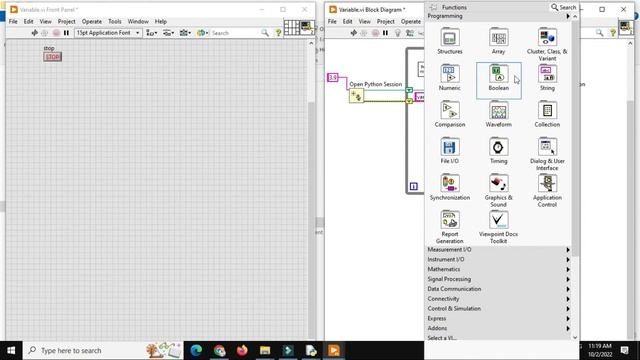
Task: Click the loop iteration terminal
Action: [x=413, y=187]
